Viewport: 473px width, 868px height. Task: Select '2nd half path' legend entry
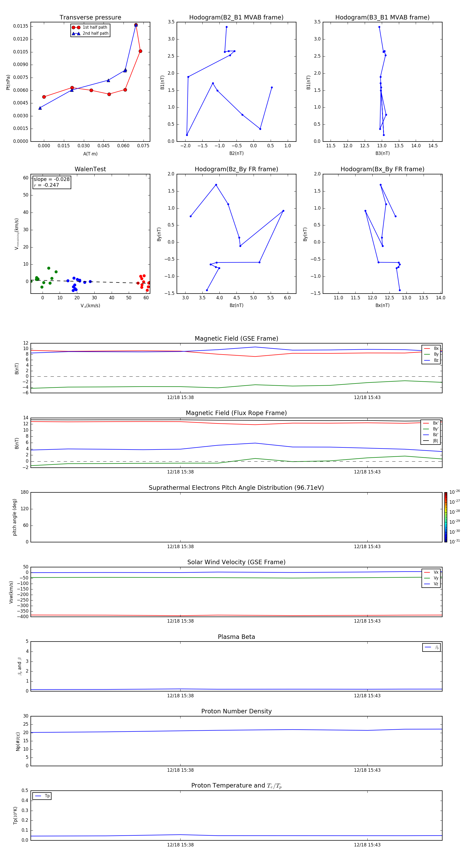[90, 33]
